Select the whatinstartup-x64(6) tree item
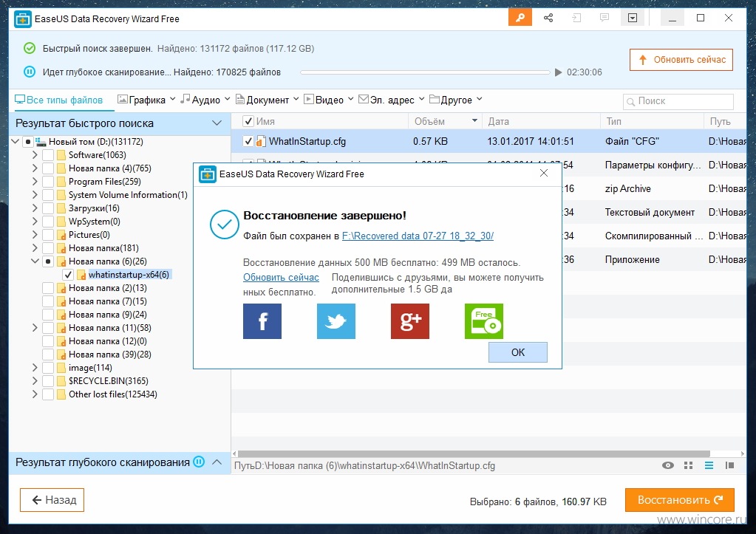The width and height of the screenshot is (756, 534). (129, 275)
